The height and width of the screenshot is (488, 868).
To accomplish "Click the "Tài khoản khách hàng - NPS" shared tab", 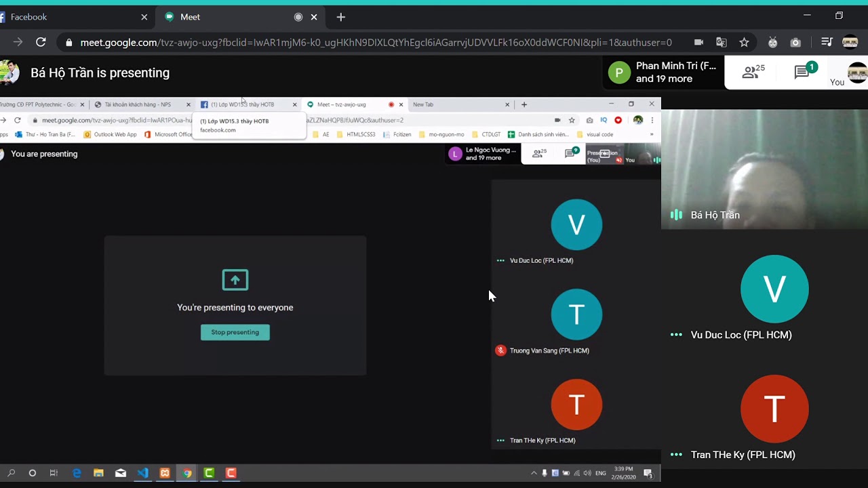I will 142,104.
